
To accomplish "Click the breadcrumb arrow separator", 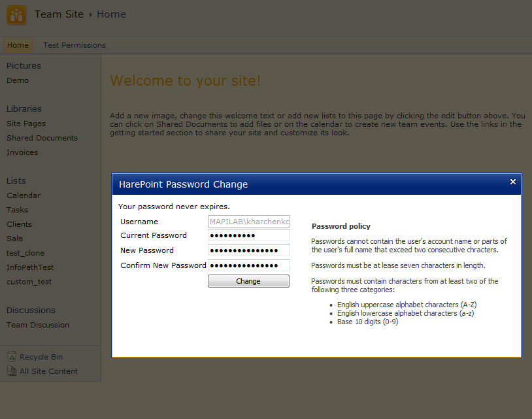I will [91, 14].
